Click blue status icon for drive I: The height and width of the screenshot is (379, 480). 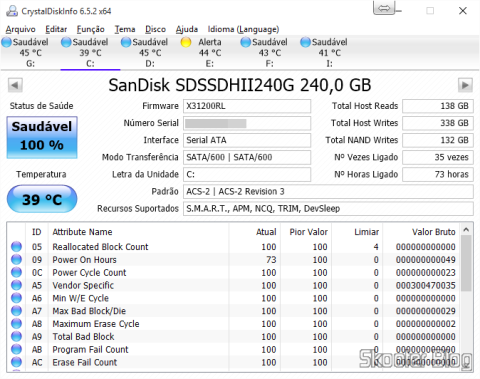pos(305,42)
